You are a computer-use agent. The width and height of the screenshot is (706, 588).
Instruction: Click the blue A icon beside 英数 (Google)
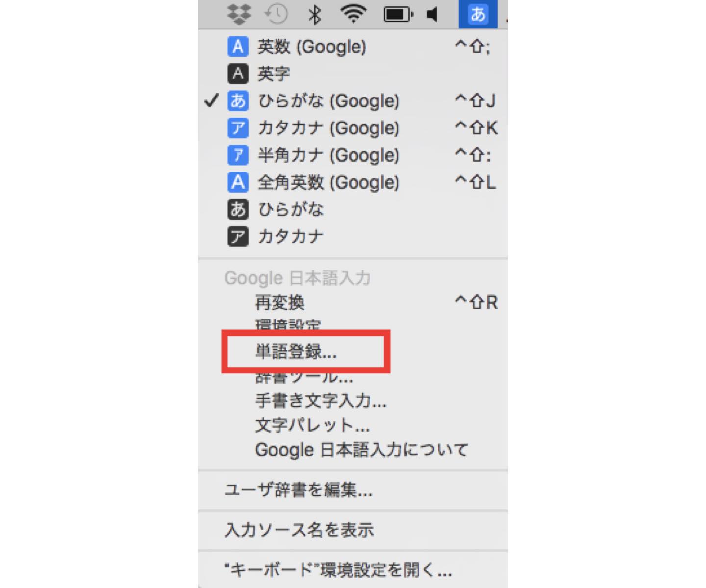click(238, 47)
